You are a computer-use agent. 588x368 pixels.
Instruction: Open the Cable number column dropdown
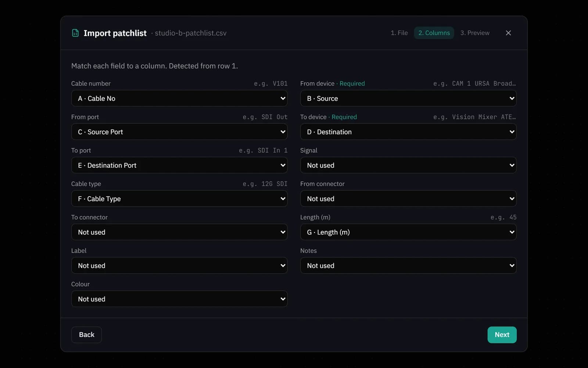[179, 98]
